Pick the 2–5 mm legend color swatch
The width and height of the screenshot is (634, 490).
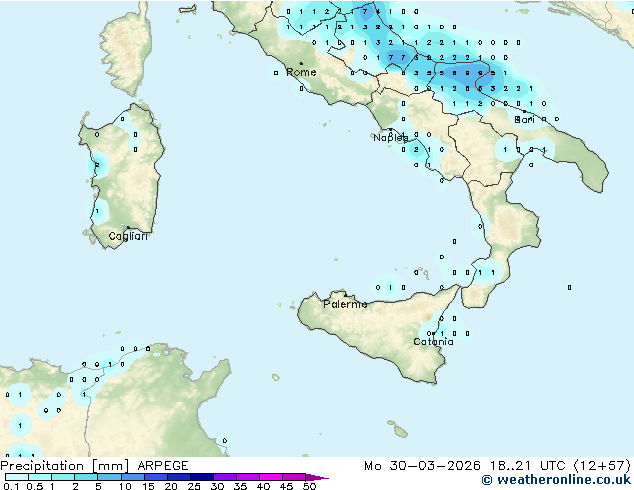(x=86, y=477)
